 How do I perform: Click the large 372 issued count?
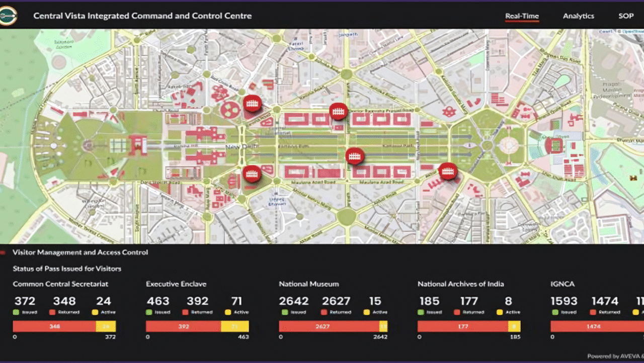coord(25,301)
